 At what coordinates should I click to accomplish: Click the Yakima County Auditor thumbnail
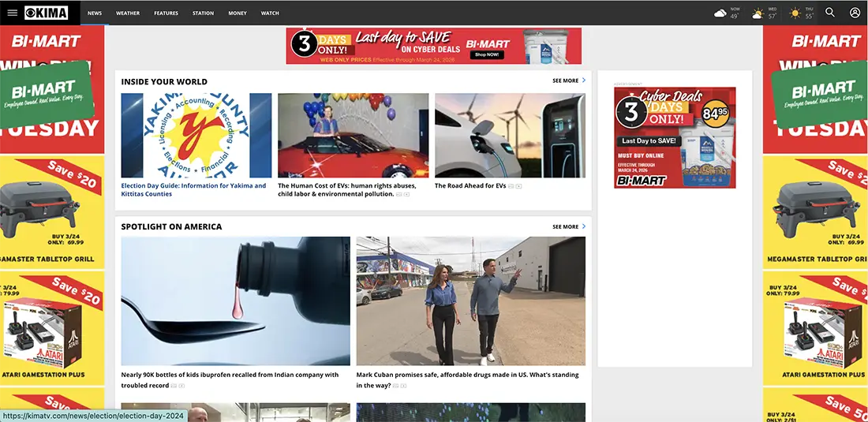tap(196, 136)
